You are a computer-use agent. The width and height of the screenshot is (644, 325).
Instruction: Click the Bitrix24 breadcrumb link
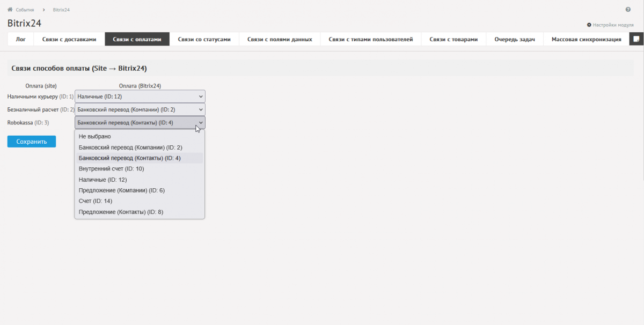[61, 10]
